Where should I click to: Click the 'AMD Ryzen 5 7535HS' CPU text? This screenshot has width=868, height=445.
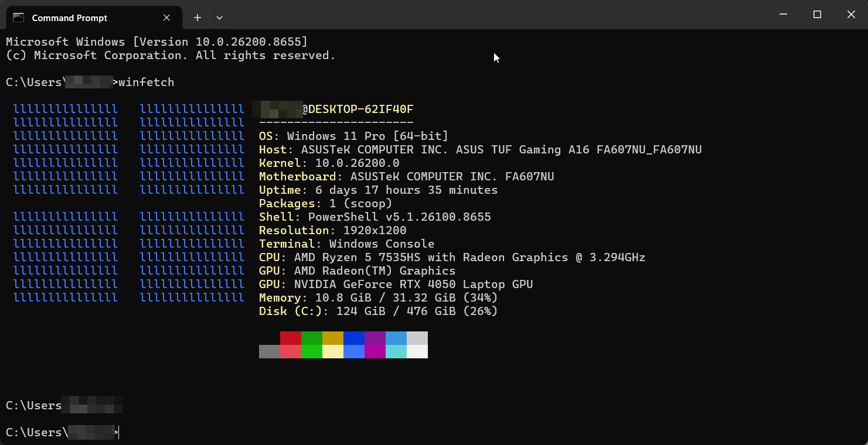(x=358, y=257)
